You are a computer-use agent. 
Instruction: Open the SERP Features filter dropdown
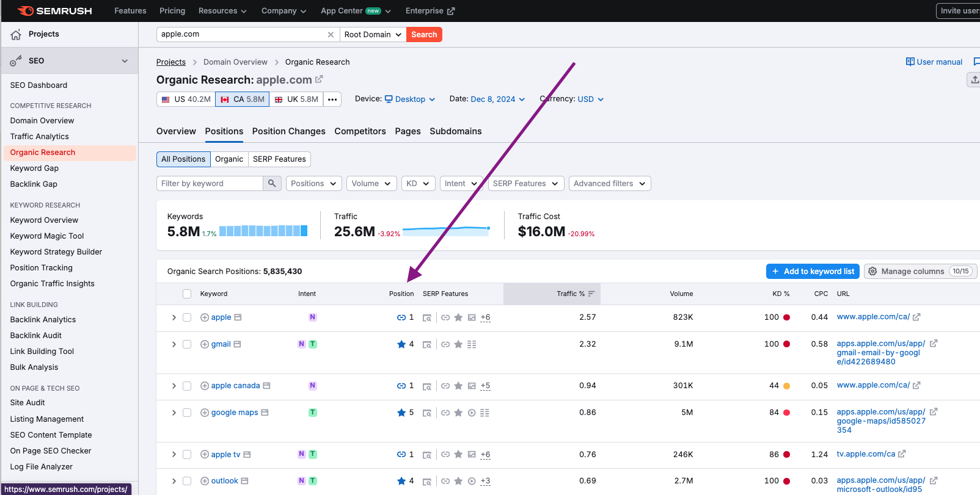[526, 183]
